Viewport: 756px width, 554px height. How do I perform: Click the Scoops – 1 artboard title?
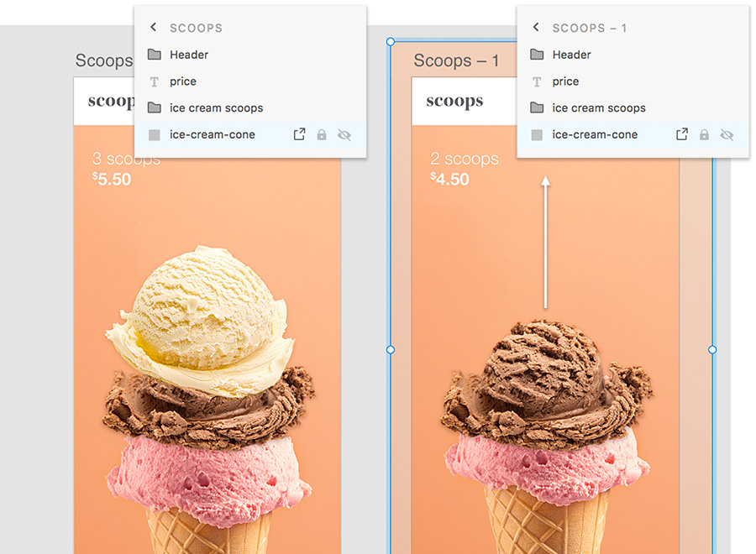point(455,60)
